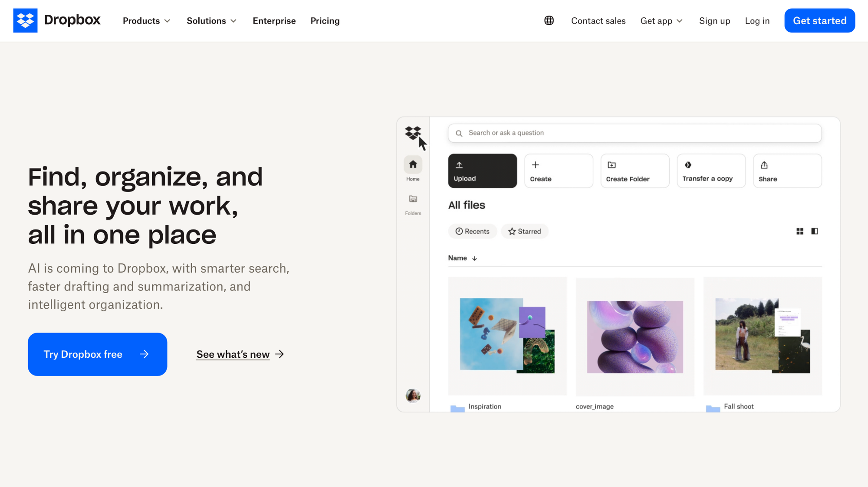
Task: Open Folders icon in sidebar
Action: pyautogui.click(x=413, y=199)
